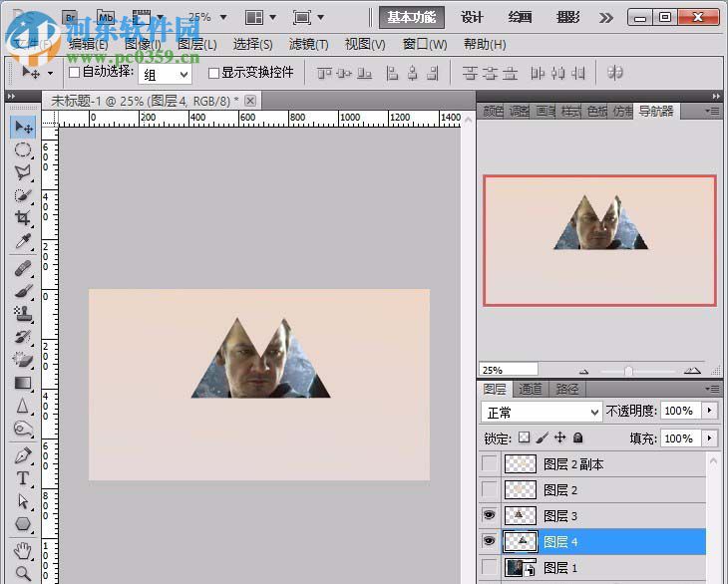The width and height of the screenshot is (728, 584).
Task: Select the Hand tool
Action: pos(23,550)
